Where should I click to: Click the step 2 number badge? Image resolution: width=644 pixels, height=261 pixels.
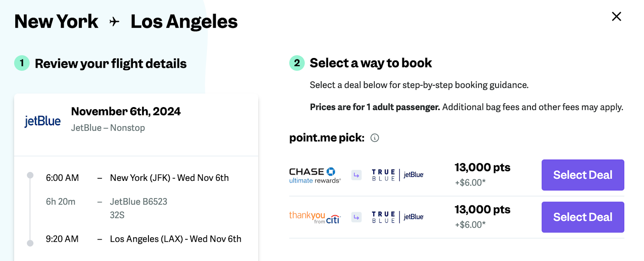pos(297,63)
